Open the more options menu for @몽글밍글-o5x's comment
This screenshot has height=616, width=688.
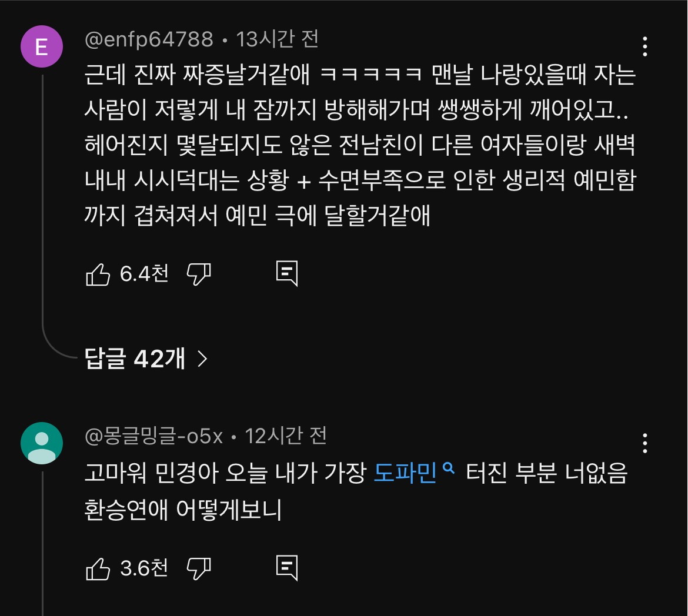645,443
